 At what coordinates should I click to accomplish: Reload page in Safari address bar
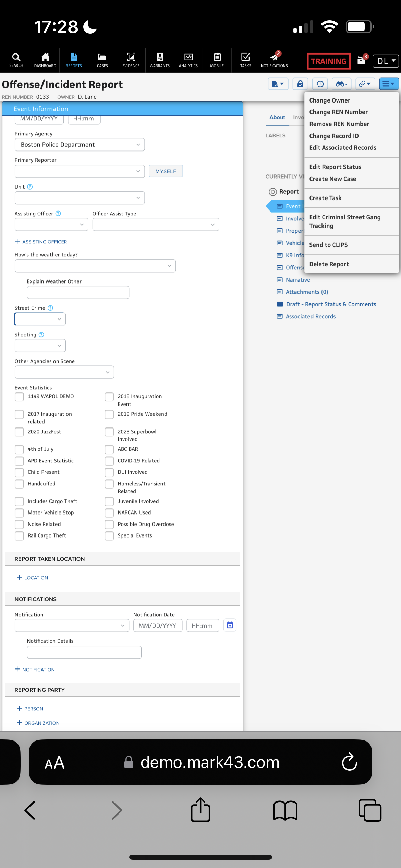tap(350, 762)
